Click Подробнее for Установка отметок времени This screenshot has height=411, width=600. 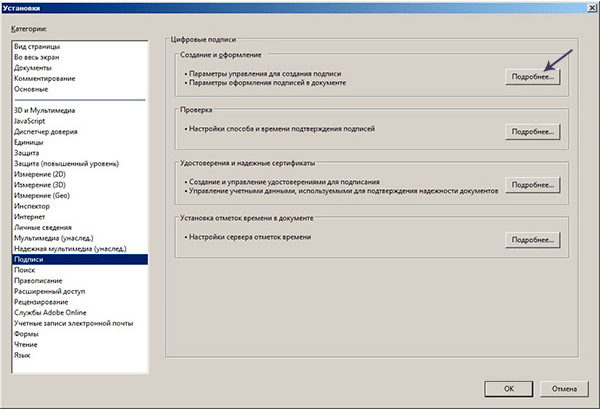click(x=533, y=240)
